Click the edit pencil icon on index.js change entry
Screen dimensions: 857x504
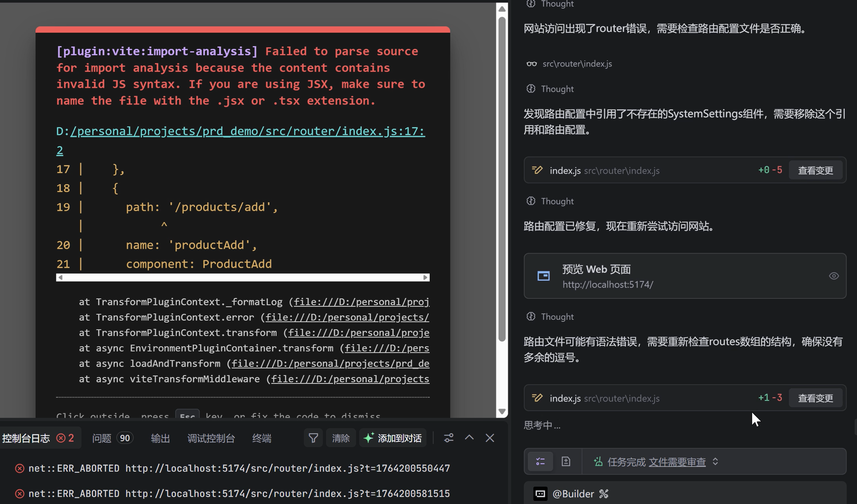click(537, 170)
